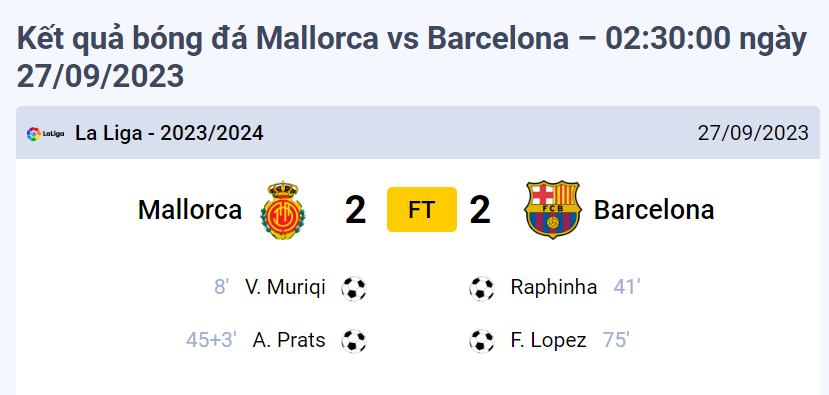Open the Barcelona team name link
Viewport: 829px width, 395px height.
(654, 209)
